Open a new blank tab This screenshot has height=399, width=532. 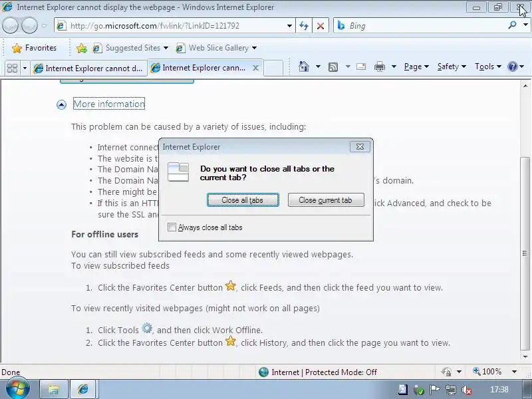pyautogui.click(x=273, y=68)
